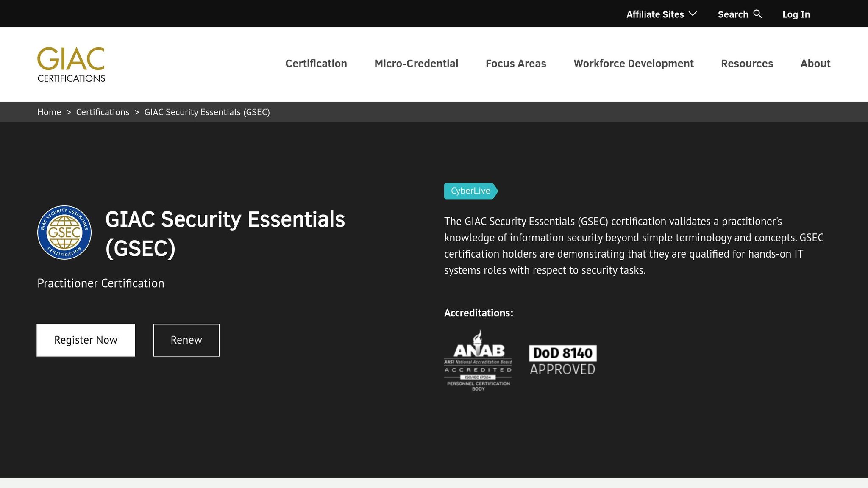
Task: Click the GIAC Certifications logo
Action: pos(70,64)
